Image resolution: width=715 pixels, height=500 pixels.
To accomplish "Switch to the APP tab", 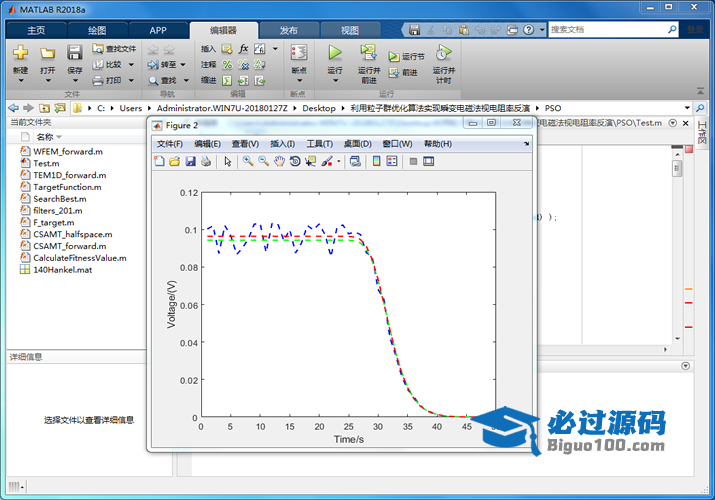I will pos(158,31).
